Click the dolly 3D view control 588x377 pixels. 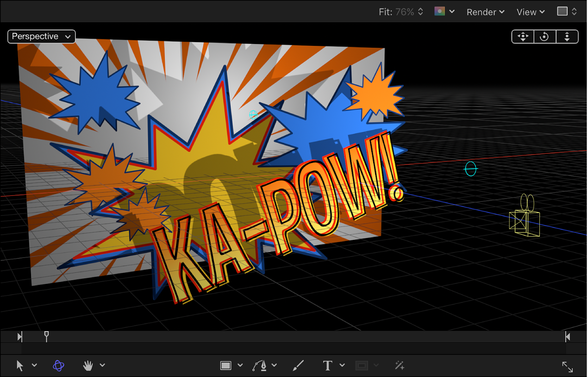click(x=567, y=36)
